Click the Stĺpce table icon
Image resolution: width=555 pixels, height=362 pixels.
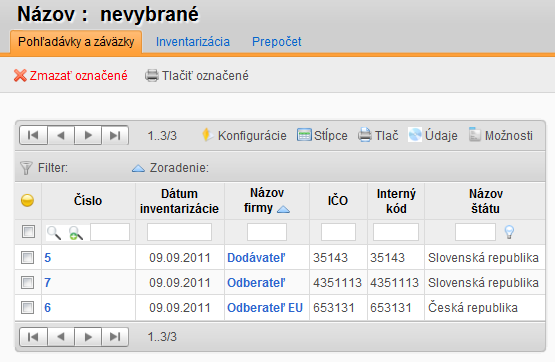click(x=304, y=135)
